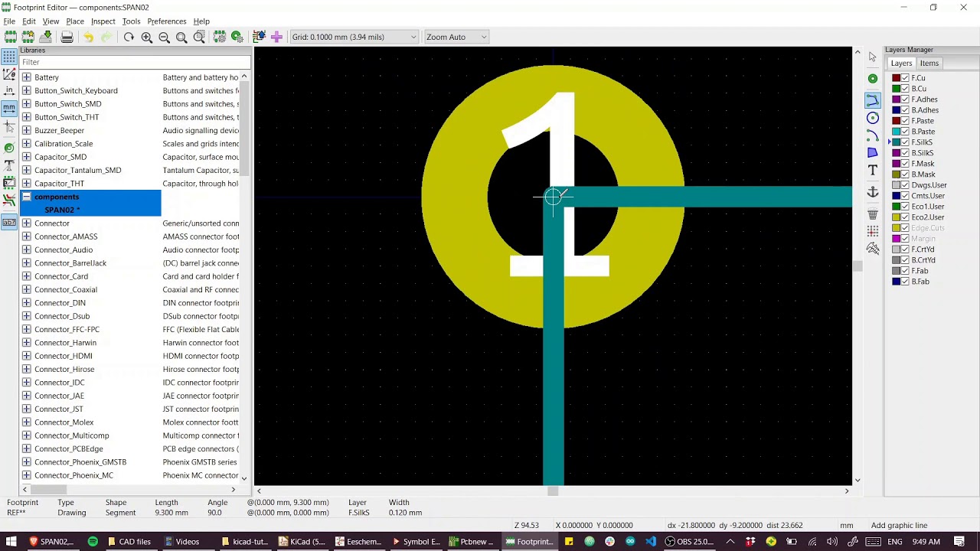Image resolution: width=980 pixels, height=551 pixels.
Task: Open the Grid size dropdown
Action: (354, 37)
